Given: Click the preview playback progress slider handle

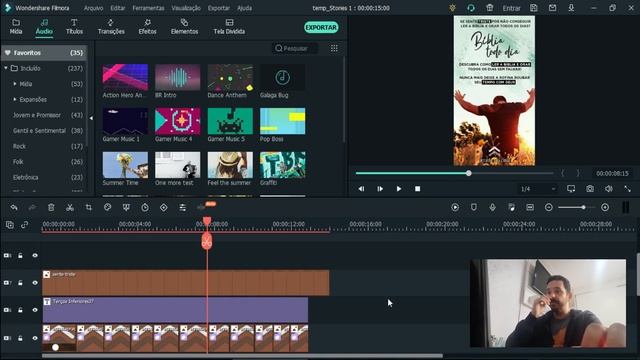Looking at the screenshot, I should pyautogui.click(x=469, y=173).
